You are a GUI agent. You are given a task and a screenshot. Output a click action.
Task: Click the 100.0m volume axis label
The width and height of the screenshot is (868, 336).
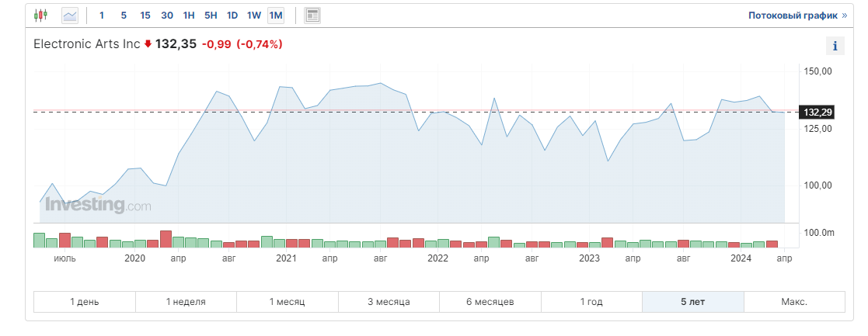tap(819, 233)
